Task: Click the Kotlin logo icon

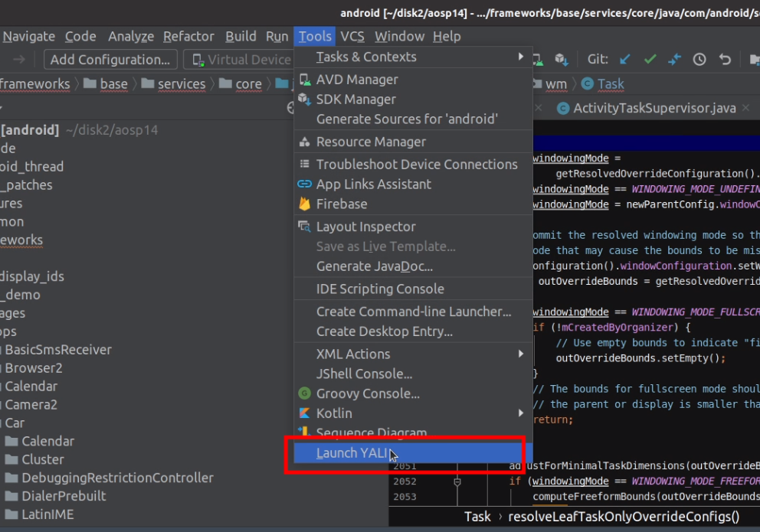Action: pos(304,413)
